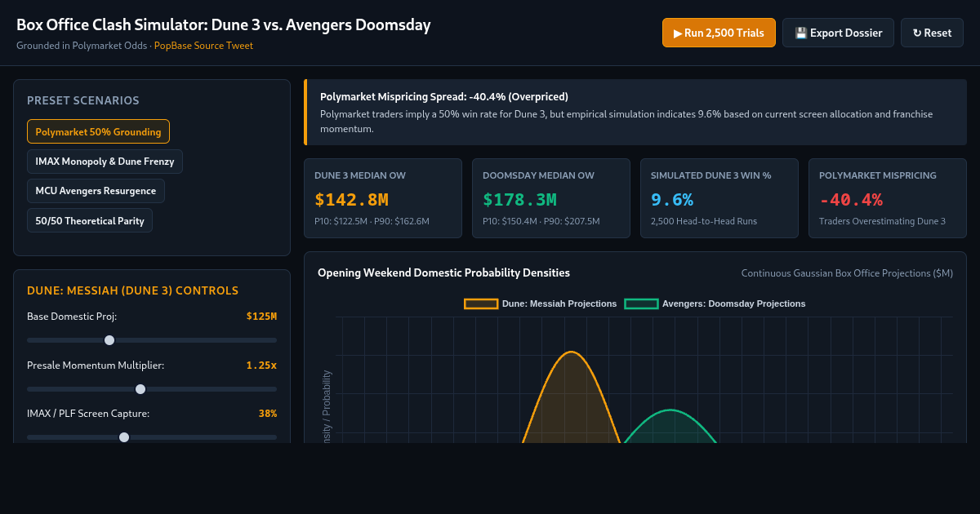Click IMAX screen capture value 38%
This screenshot has height=514, width=980.
268,414
